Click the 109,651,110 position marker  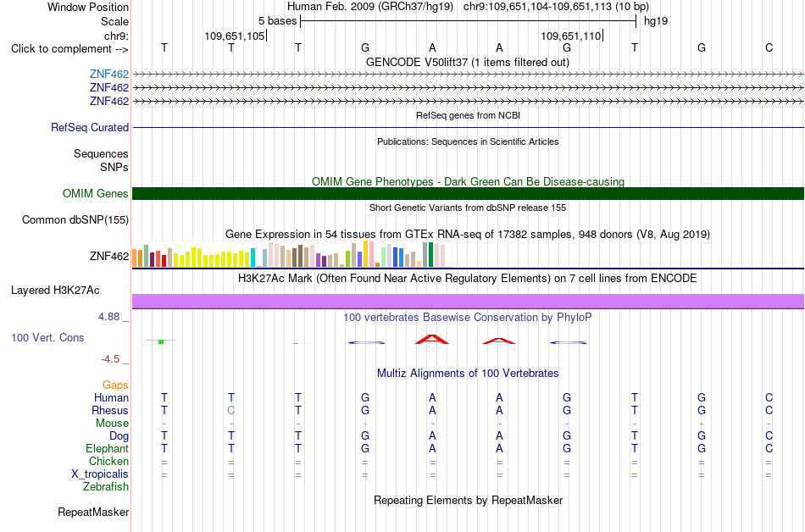point(571,36)
